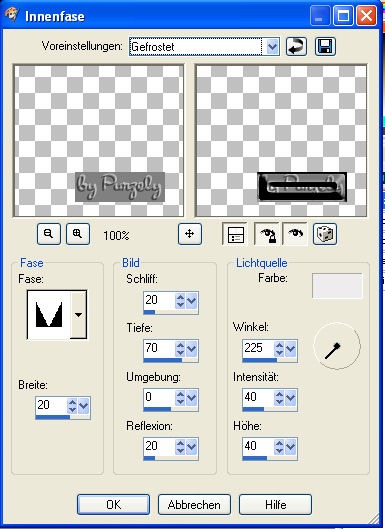Viewport: 385px width, 529px height.
Task: Click the Abbrechen button
Action: coord(194,505)
